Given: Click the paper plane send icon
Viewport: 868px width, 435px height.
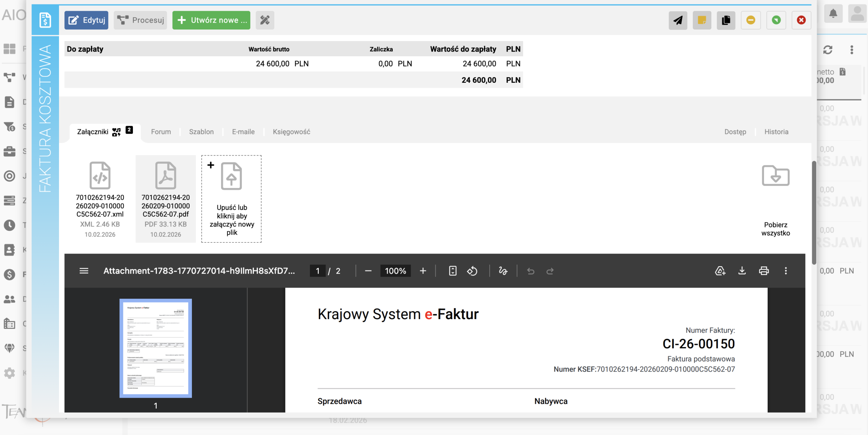Looking at the screenshot, I should [x=677, y=20].
